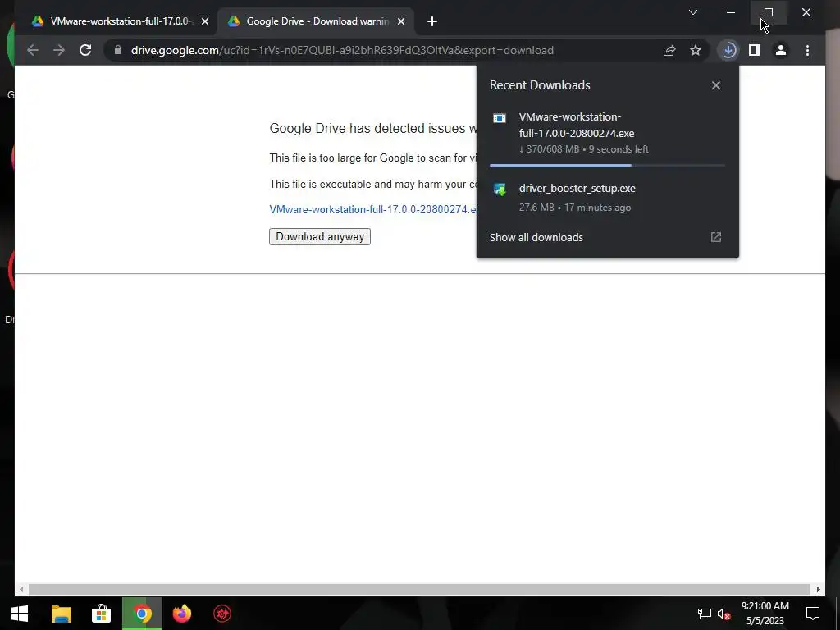Open the taskbar clock and date
This screenshot has height=630, width=840.
(765, 614)
